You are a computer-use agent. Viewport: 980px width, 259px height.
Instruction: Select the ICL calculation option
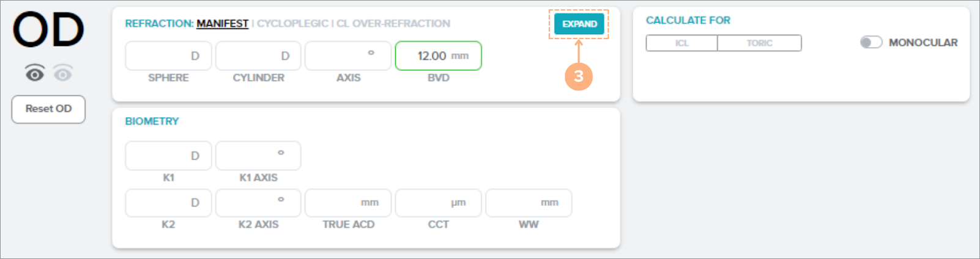pos(681,43)
